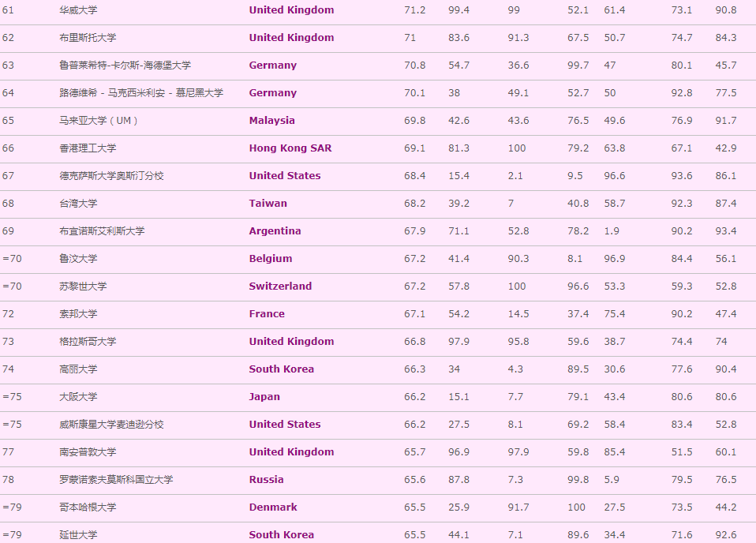Select the name 罗蒙诺索夫莫斯科国立大学
Image resolution: width=756 pixels, height=543 pixels.
click(x=116, y=479)
